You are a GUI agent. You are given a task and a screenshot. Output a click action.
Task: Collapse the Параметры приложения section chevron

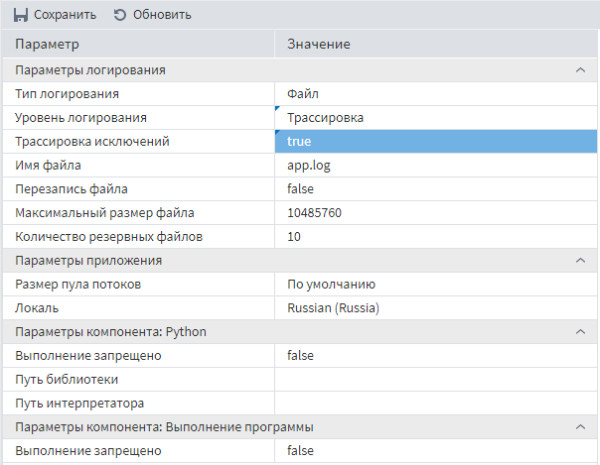tap(580, 260)
